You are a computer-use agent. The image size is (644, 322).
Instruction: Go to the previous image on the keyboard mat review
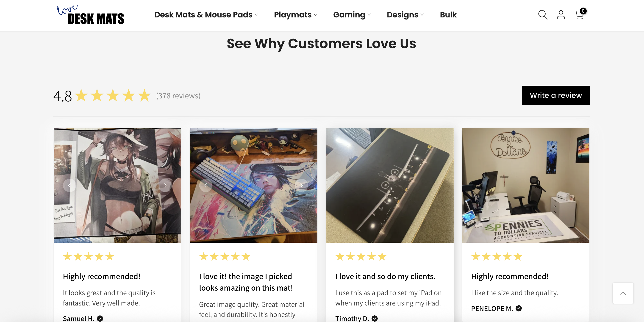206,185
